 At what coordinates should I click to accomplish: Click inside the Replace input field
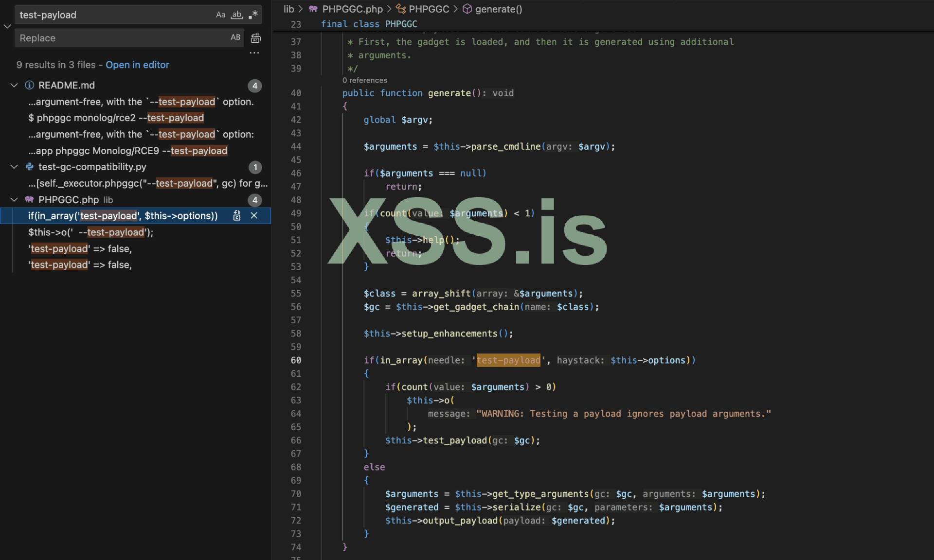tap(122, 38)
